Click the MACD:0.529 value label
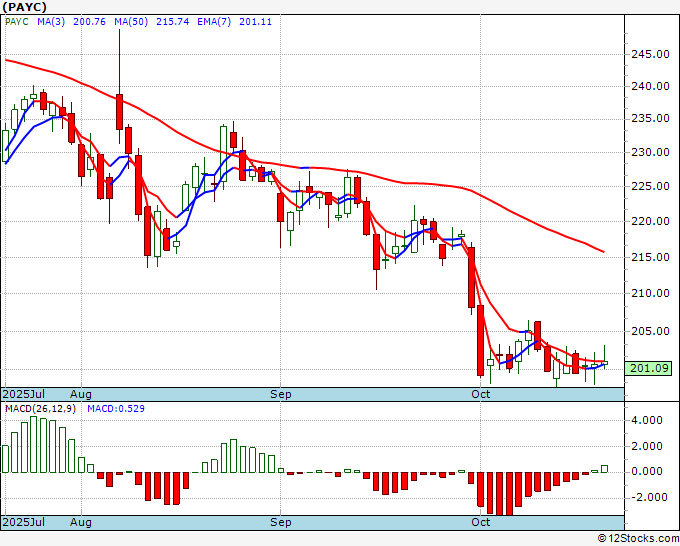 click(116, 409)
